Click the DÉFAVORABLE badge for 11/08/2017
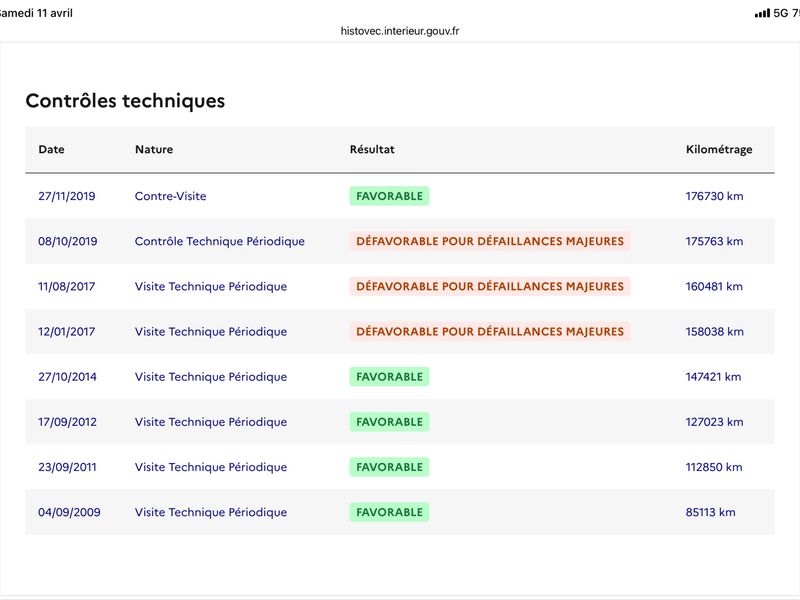 [490, 286]
